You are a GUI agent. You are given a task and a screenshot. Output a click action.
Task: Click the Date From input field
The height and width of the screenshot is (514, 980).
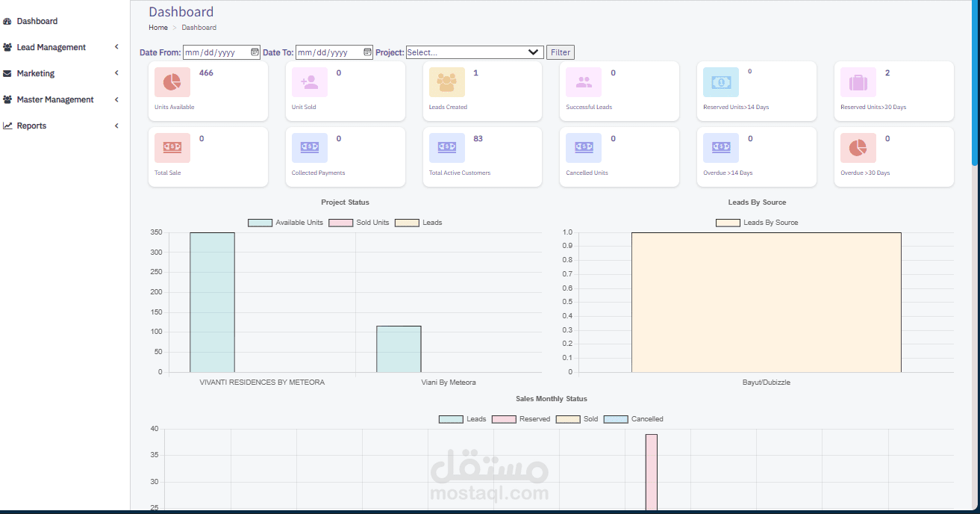[x=221, y=52]
